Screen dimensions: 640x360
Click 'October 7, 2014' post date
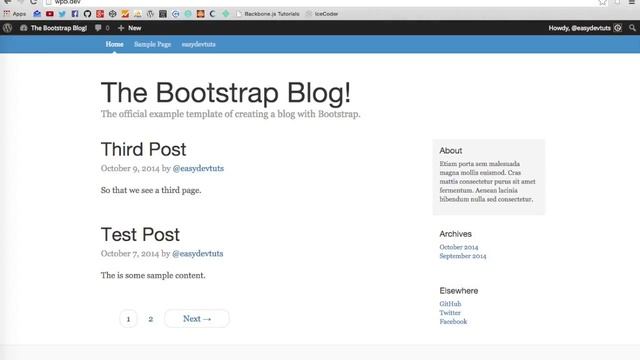[129, 253]
